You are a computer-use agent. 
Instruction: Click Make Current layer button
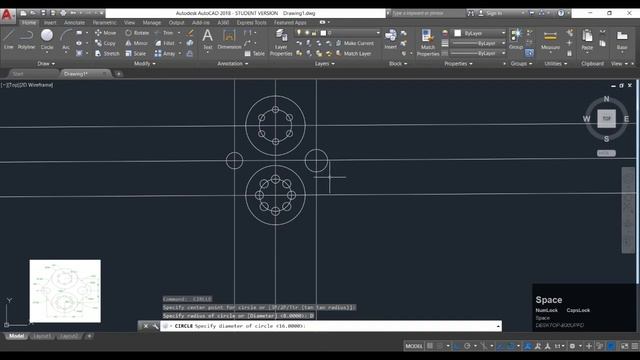[355, 43]
